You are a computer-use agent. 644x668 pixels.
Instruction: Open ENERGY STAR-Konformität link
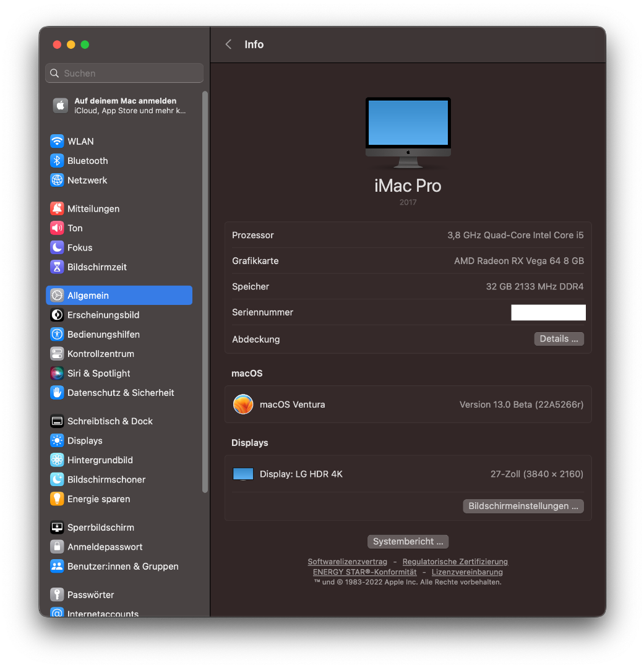pos(365,572)
